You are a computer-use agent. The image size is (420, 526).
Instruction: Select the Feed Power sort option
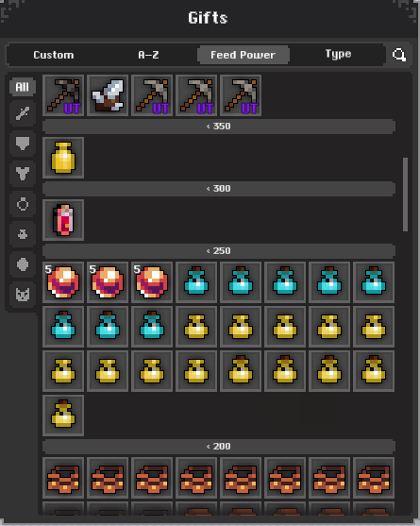pos(243,55)
